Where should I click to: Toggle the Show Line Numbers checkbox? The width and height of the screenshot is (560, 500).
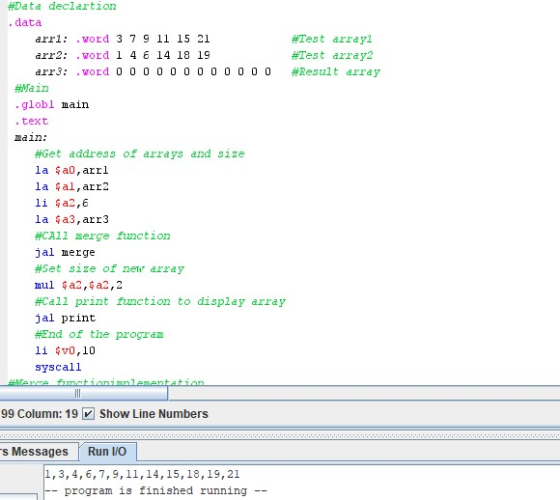click(88, 414)
